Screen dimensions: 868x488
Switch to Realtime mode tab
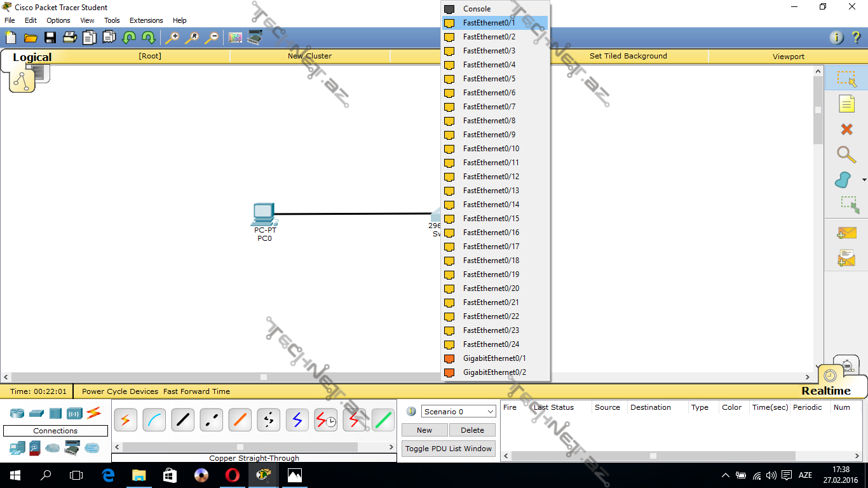coord(825,391)
